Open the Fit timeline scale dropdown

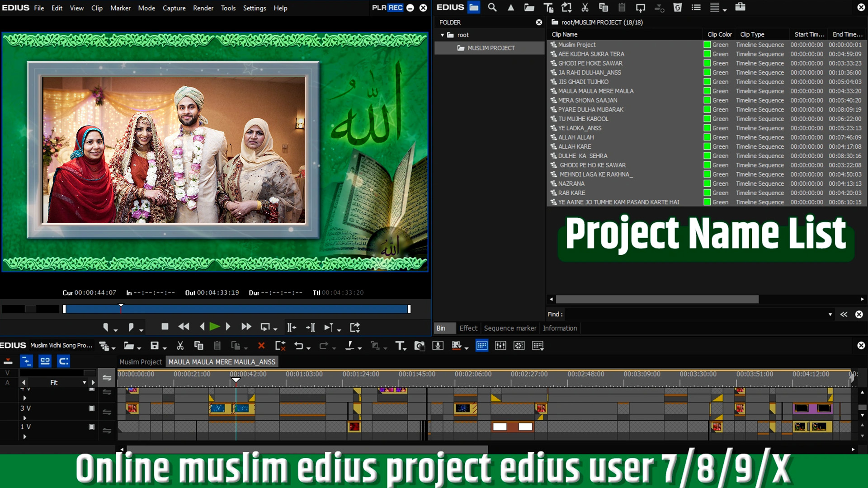84,383
